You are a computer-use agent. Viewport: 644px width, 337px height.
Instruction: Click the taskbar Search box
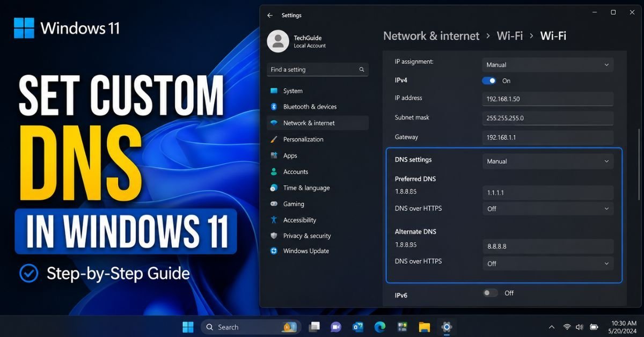pos(251,327)
